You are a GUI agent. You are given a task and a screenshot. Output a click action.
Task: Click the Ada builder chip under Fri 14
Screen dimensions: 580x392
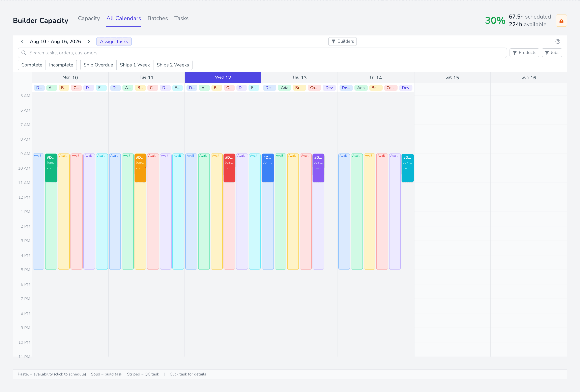[x=361, y=88]
